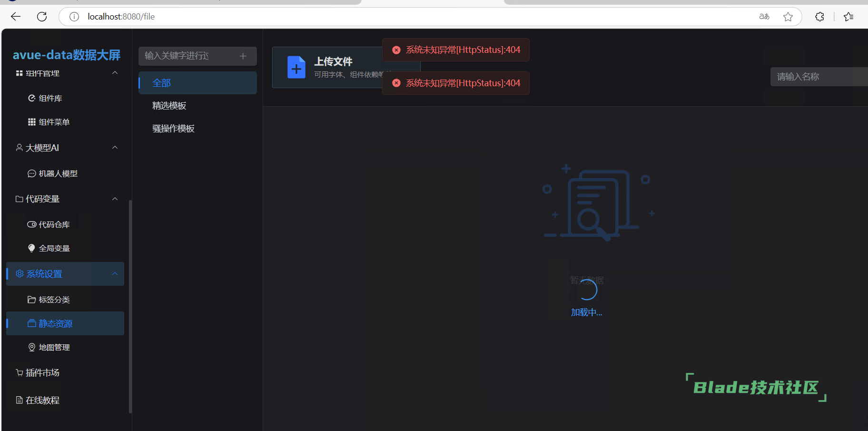Image resolution: width=868 pixels, height=431 pixels.
Task: Open the 组件管理 grid icon
Action: pos(20,73)
